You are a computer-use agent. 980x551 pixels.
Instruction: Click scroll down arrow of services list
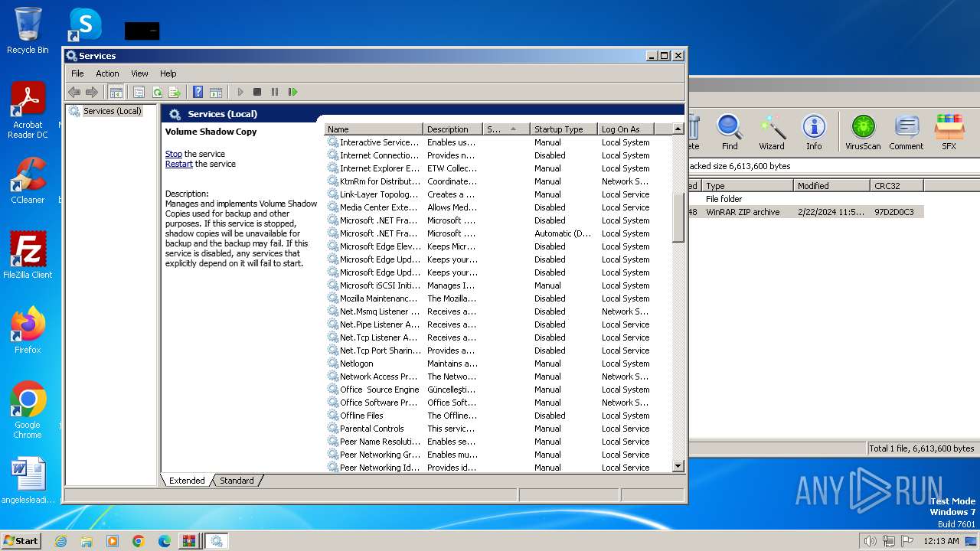coord(678,466)
